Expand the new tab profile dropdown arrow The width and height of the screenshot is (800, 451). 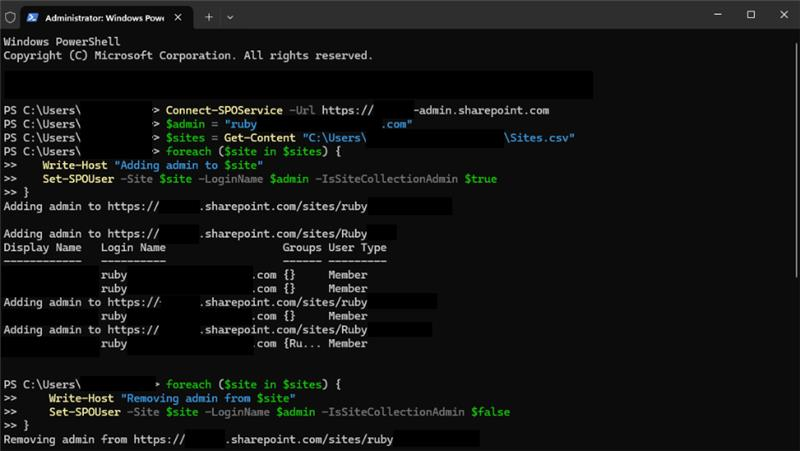pos(230,17)
